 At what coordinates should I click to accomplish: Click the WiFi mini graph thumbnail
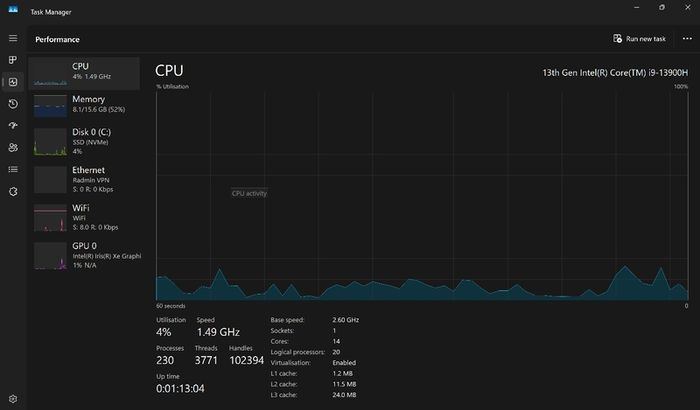tap(50, 218)
